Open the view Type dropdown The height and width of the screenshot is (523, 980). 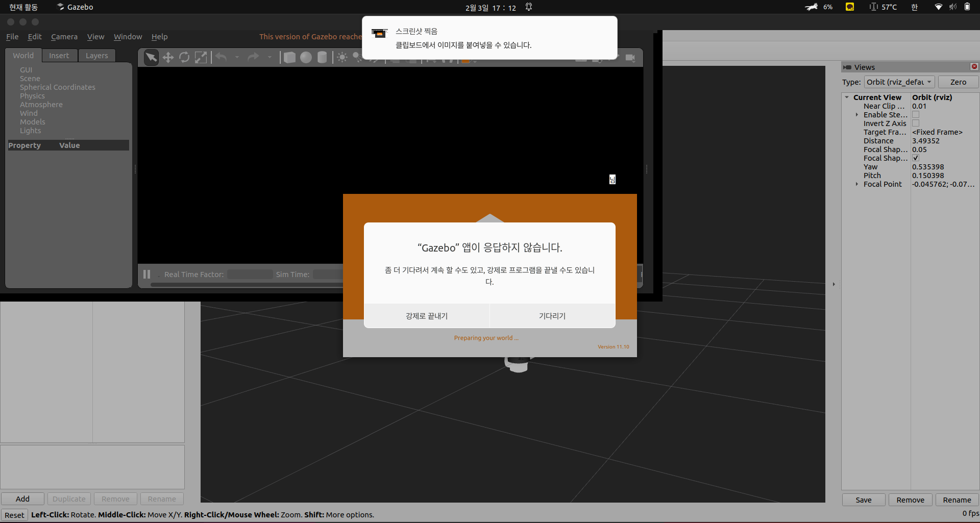click(899, 82)
